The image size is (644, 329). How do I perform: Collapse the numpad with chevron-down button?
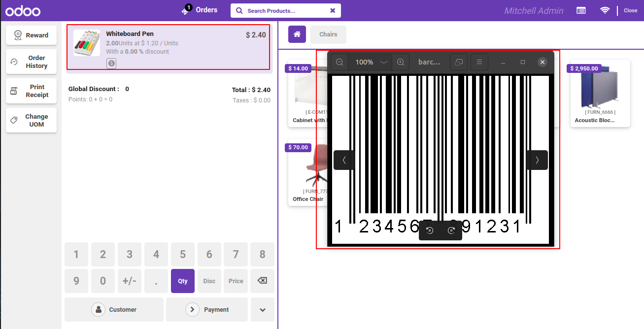pos(263,310)
